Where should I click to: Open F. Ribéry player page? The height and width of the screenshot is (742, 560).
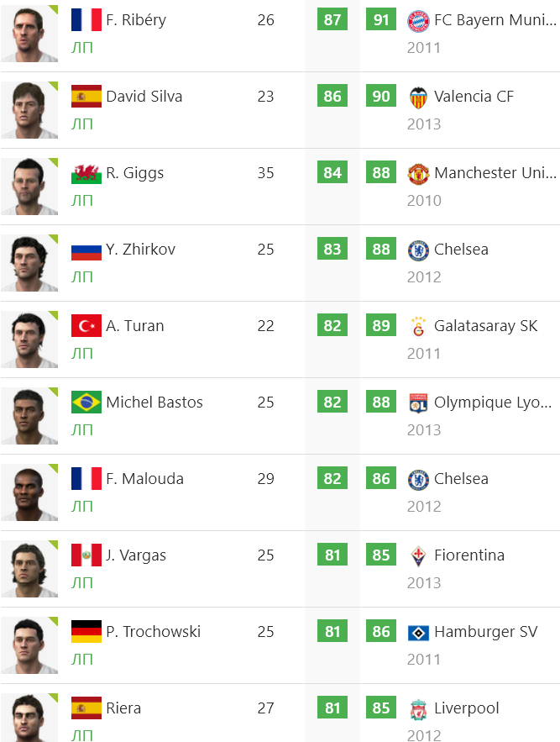click(x=136, y=20)
